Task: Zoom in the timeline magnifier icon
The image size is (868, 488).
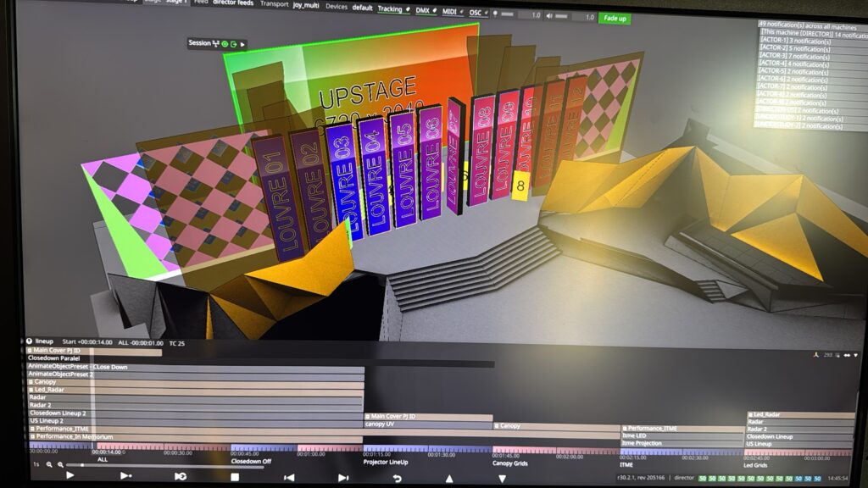Action: tap(60, 465)
